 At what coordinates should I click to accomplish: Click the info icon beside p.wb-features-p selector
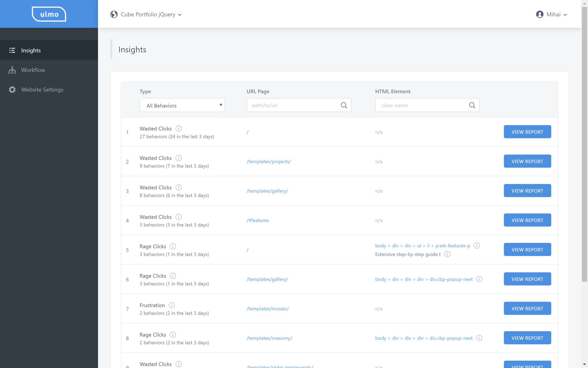pos(477,245)
